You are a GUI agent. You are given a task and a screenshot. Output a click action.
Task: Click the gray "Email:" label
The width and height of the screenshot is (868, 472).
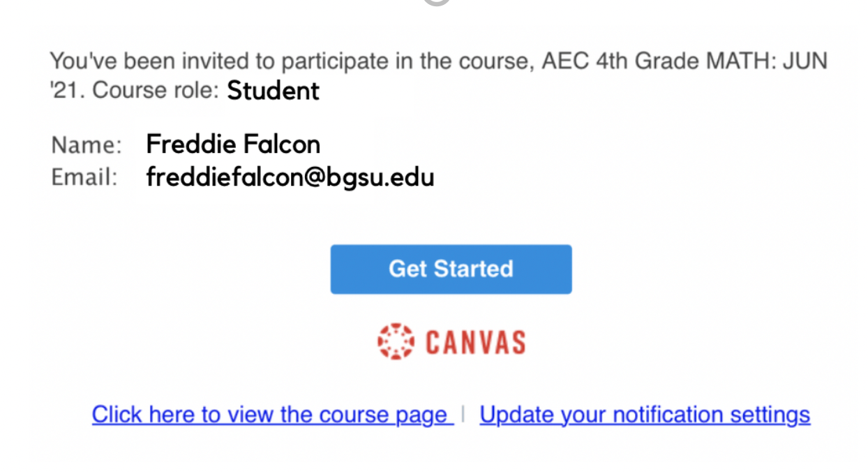click(84, 177)
